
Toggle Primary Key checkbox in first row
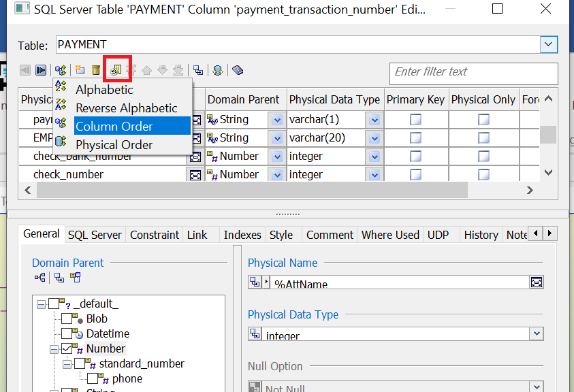click(415, 120)
